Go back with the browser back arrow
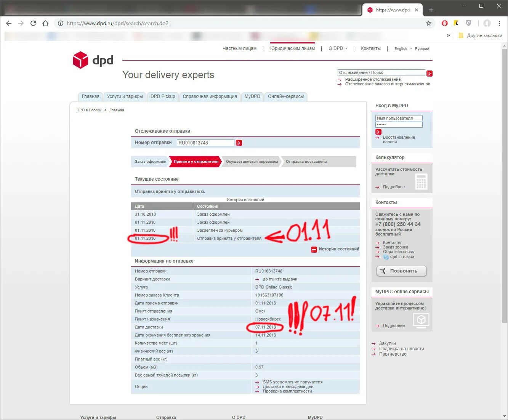508x420 pixels. tap(9, 23)
